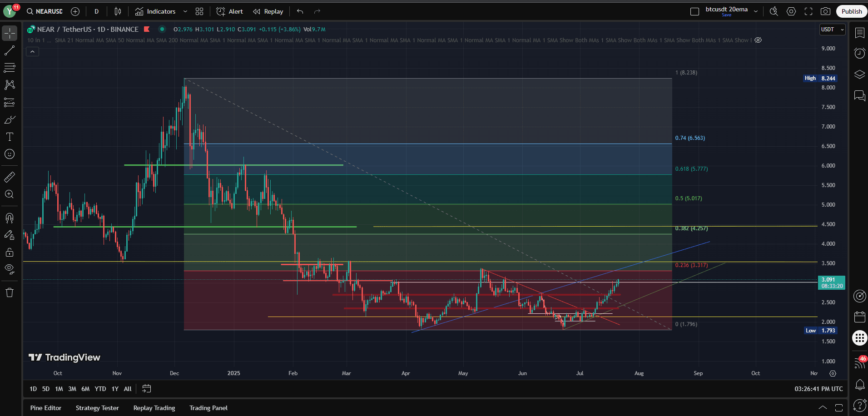
Task: Take a chart snapshot with camera icon
Action: point(825,11)
